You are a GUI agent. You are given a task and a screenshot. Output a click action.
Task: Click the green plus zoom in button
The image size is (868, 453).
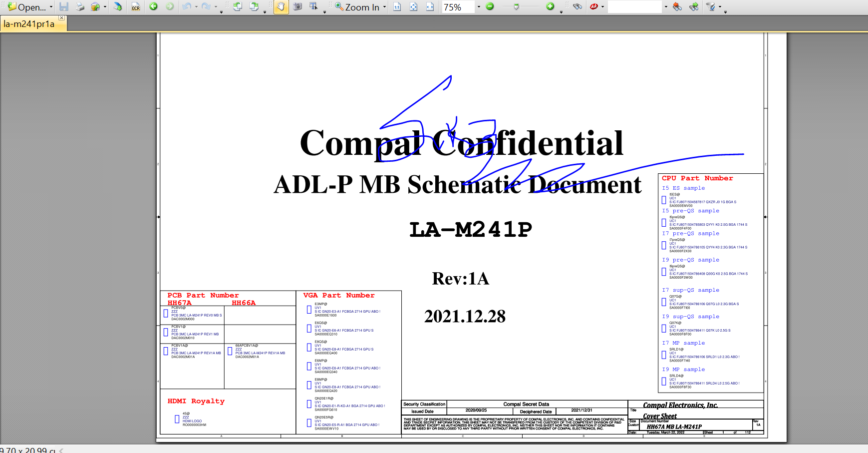(550, 6)
